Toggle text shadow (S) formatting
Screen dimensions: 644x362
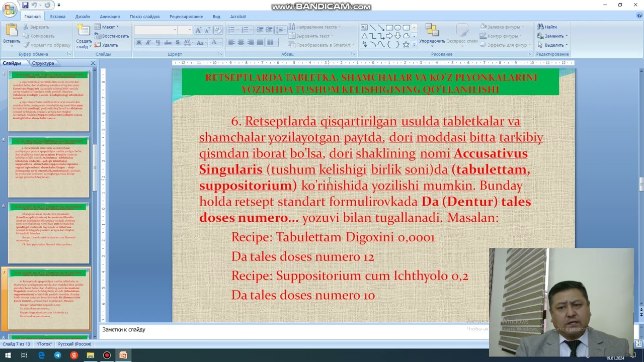coord(177,43)
